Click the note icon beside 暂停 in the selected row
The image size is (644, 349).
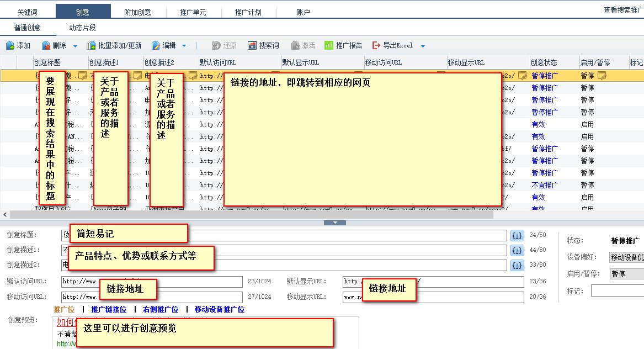click(602, 75)
